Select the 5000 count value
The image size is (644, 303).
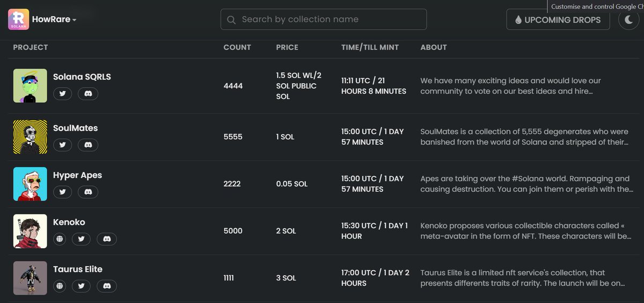(233, 231)
